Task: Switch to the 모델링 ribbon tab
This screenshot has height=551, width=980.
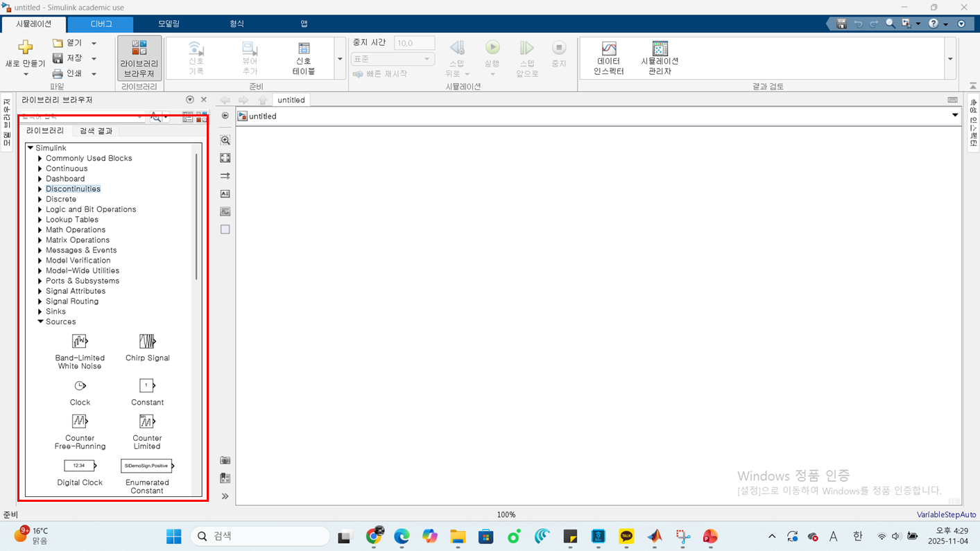Action: click(x=169, y=24)
